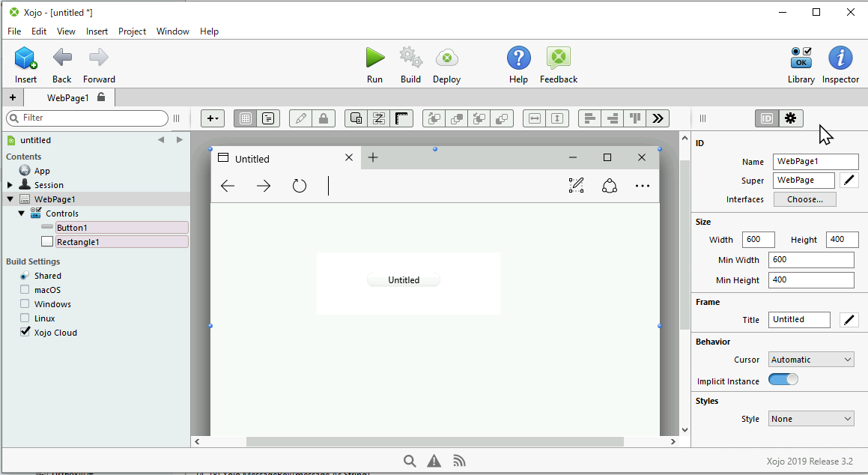
Task: Select the Untitled button on the web page layout
Action: [x=404, y=280]
